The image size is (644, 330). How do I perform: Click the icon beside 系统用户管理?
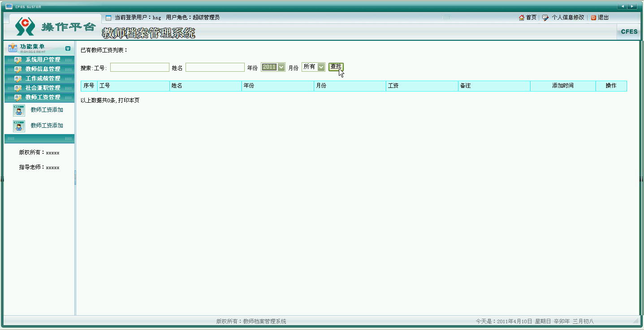[x=18, y=60]
